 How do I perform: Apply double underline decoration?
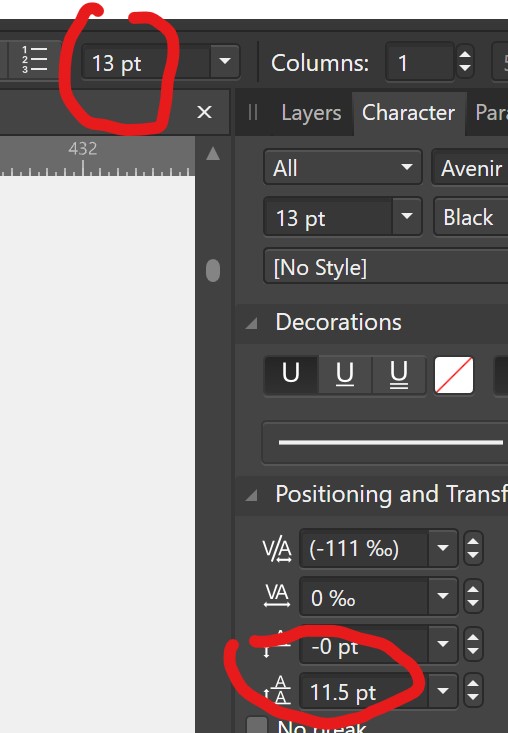399,374
